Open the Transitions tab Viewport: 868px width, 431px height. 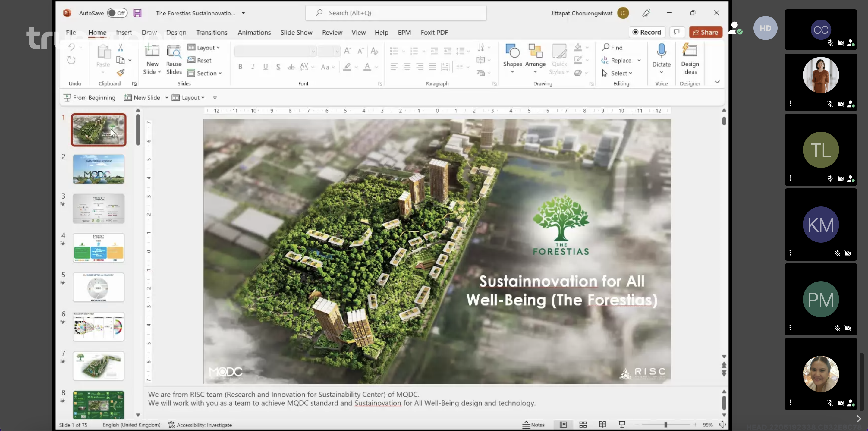pos(212,32)
